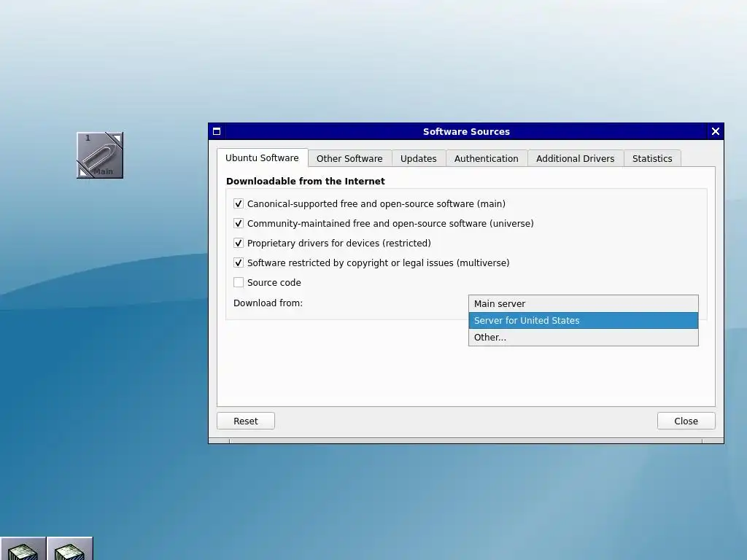The image size is (747, 560).
Task: Click the Software Sources title bar
Action: tap(466, 131)
